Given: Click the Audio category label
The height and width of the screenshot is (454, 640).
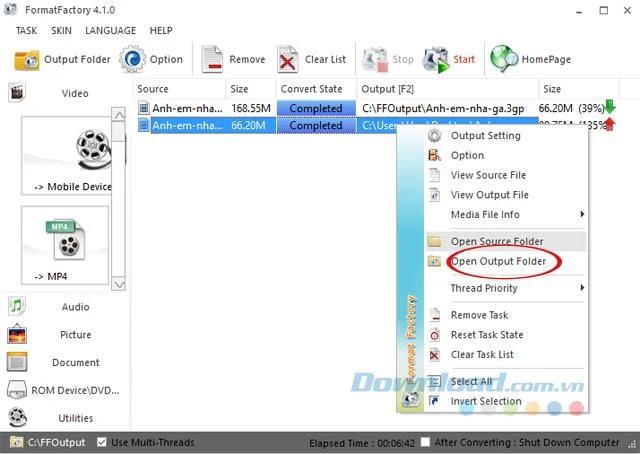Looking at the screenshot, I should [76, 307].
